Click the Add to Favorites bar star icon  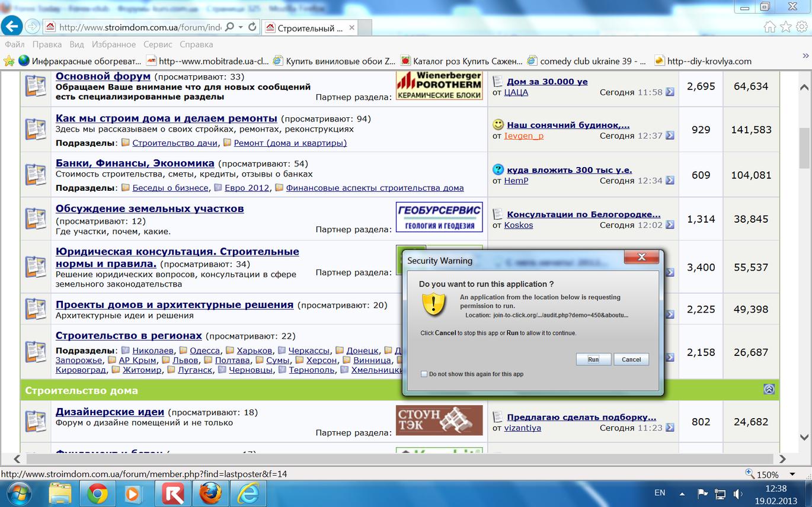click(x=9, y=60)
